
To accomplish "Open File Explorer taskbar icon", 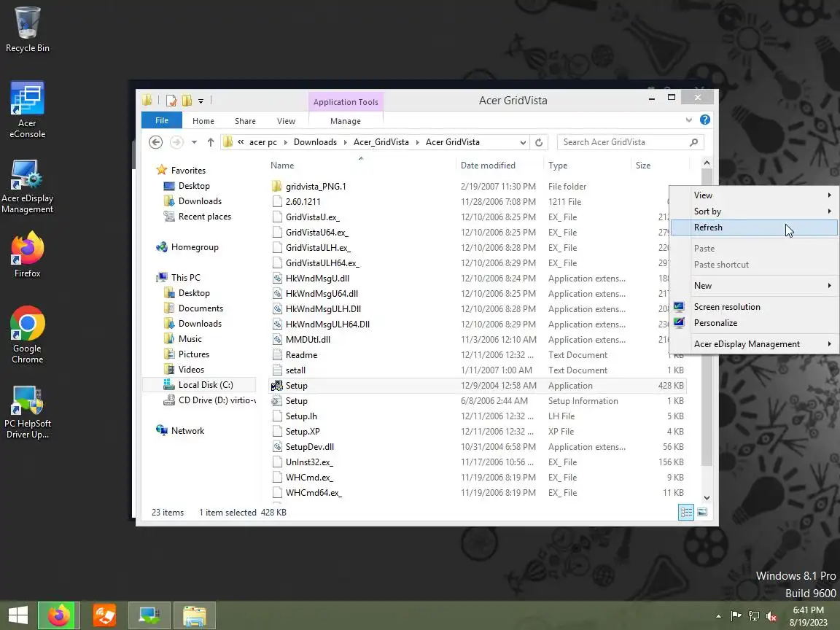I will [195, 615].
